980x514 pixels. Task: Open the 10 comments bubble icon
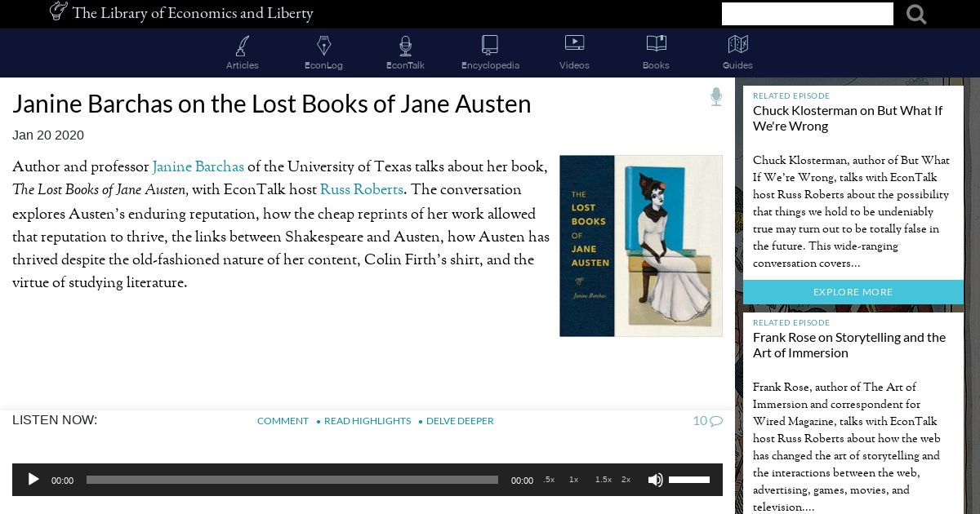tap(708, 421)
